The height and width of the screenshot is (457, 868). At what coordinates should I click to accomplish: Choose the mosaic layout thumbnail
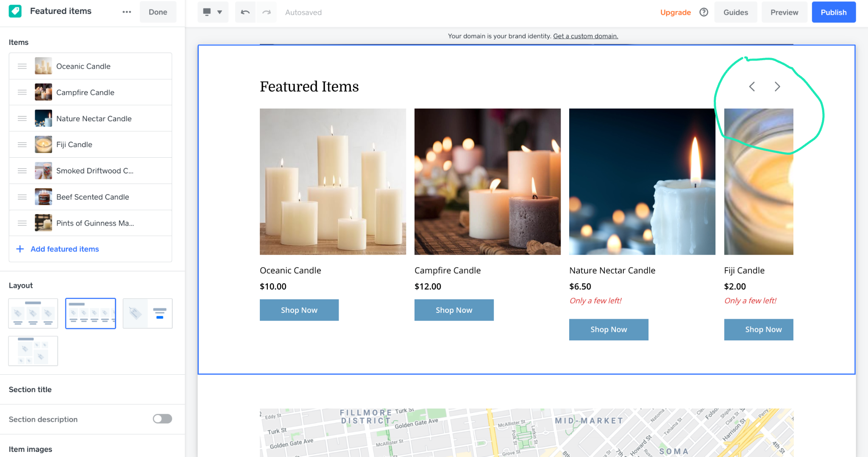tap(33, 351)
